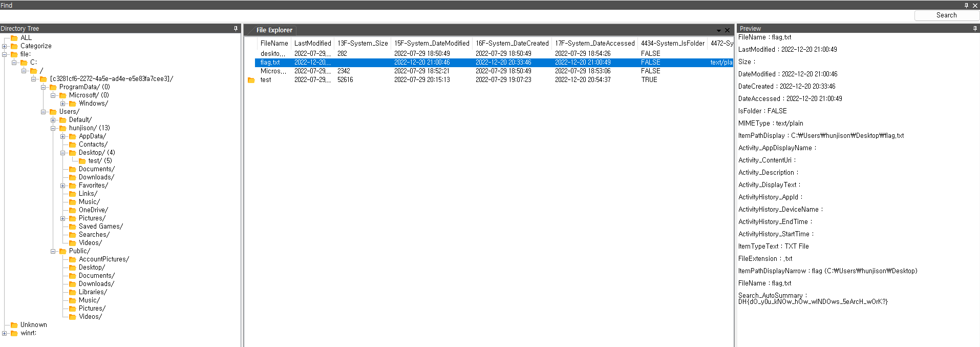Screen dimensions: 980x347
Task: Expand the Categorize node
Action: (5, 46)
